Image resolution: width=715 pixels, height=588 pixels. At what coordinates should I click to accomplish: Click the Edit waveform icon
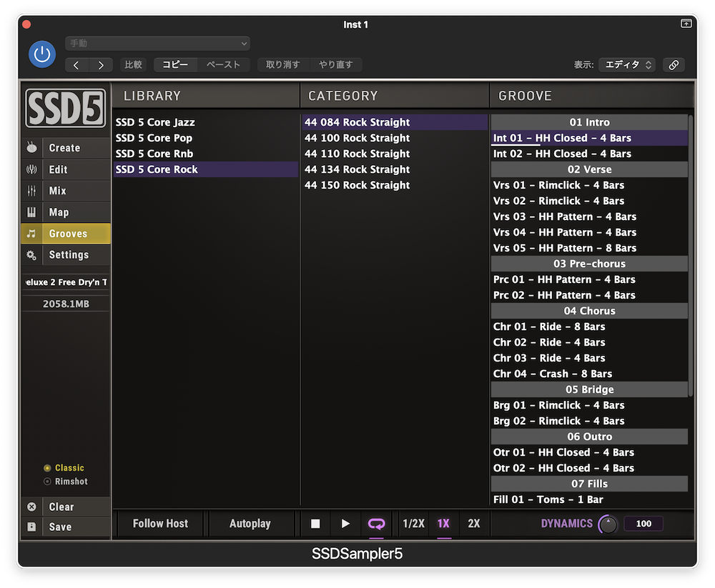tap(31, 169)
